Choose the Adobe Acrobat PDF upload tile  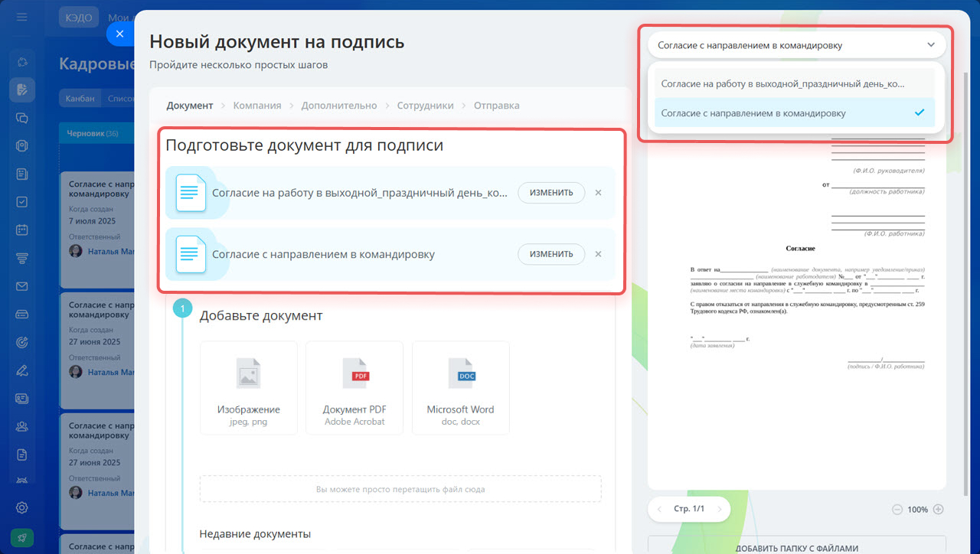(x=354, y=388)
